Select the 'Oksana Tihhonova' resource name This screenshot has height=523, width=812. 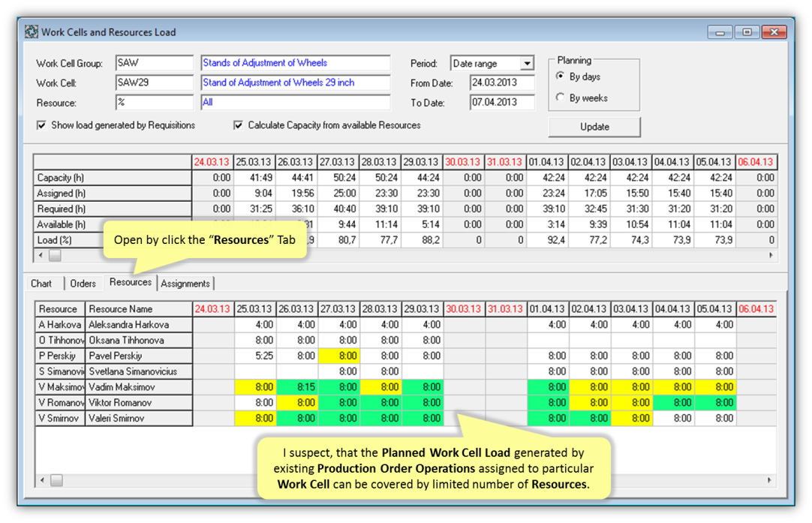tap(139, 340)
